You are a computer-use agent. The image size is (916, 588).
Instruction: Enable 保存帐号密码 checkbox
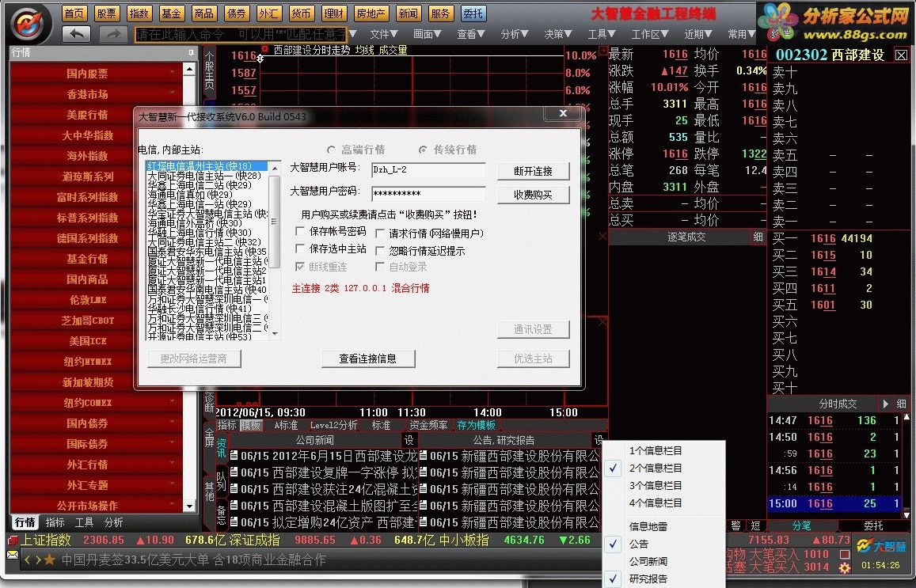click(x=300, y=231)
